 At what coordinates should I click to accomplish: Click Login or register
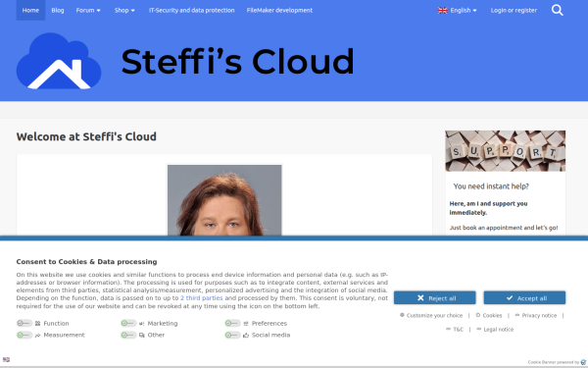pos(514,10)
